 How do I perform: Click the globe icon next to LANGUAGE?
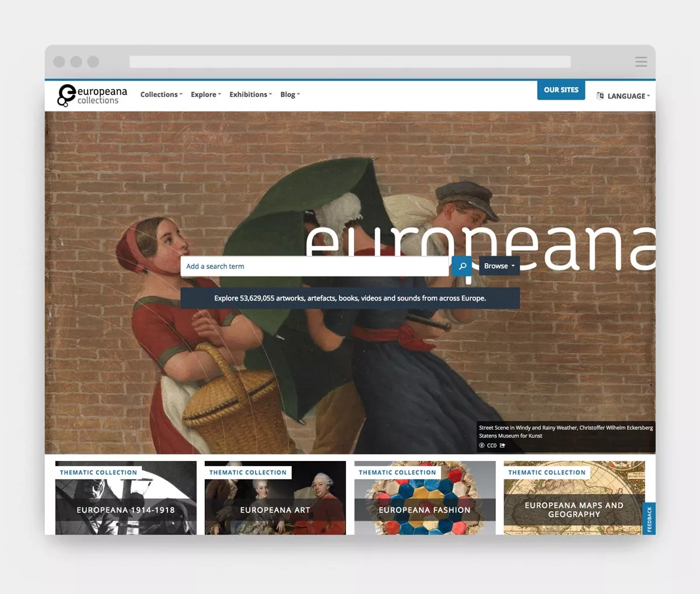pos(600,96)
